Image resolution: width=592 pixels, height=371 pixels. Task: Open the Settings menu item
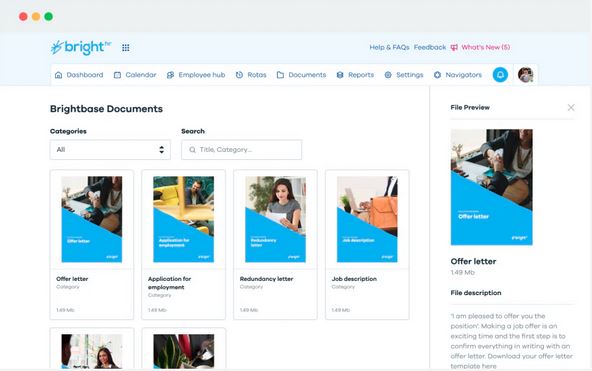[x=404, y=75]
